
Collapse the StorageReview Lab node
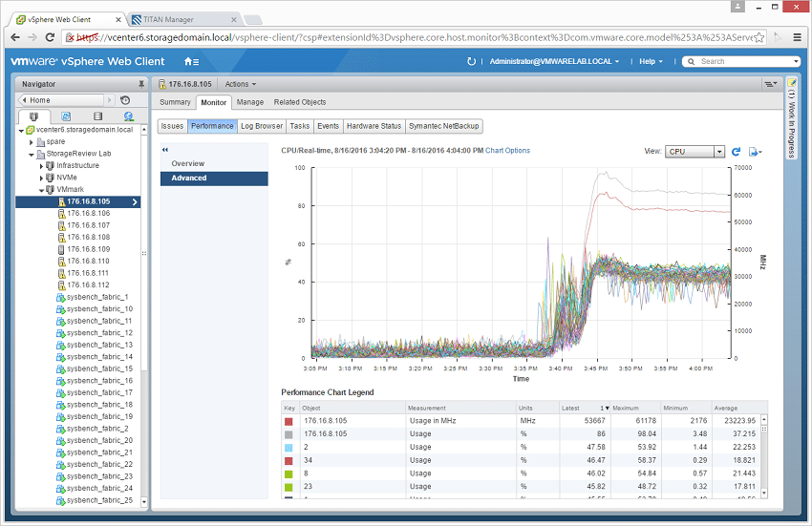coord(32,155)
